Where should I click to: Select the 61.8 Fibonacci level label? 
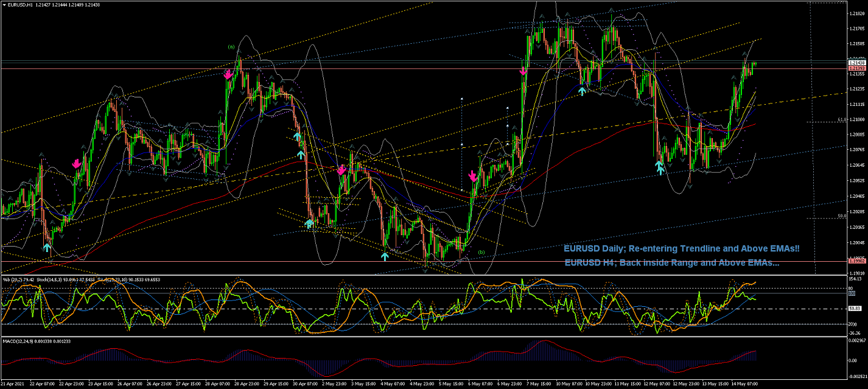point(842,120)
